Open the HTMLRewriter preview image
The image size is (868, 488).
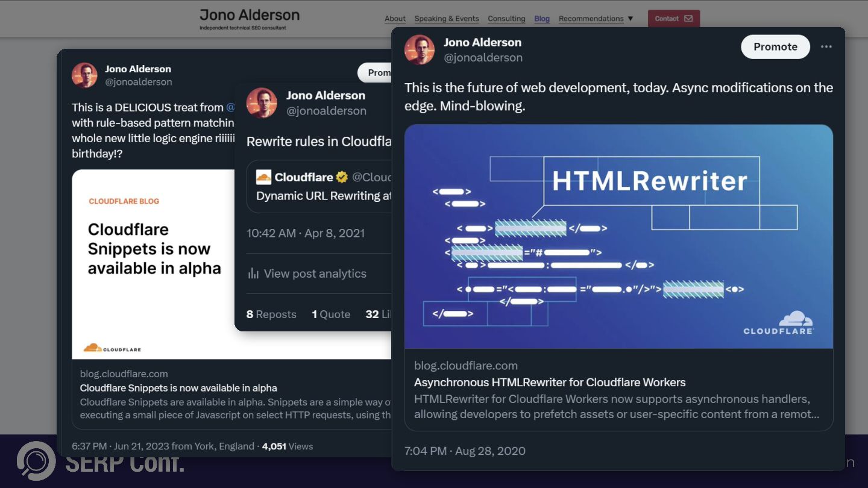pyautogui.click(x=618, y=236)
